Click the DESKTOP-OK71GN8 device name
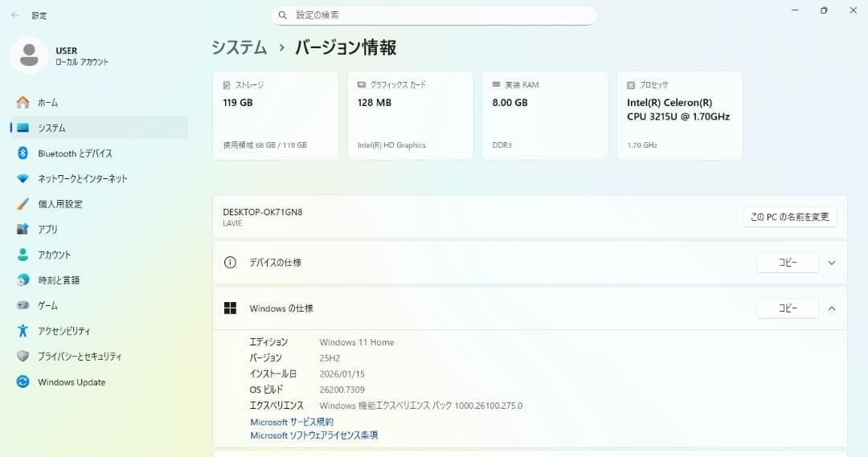Screen dimensions: 868x457 (x=262, y=212)
